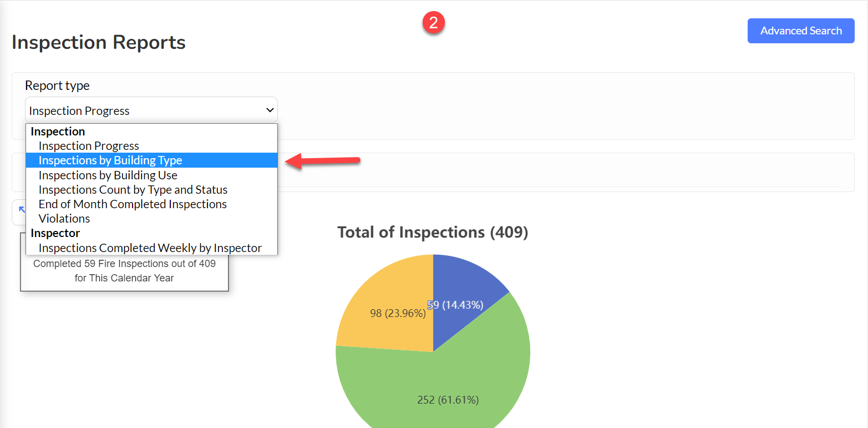
Task: Click the Inspection Reports page heading
Action: [x=99, y=42]
